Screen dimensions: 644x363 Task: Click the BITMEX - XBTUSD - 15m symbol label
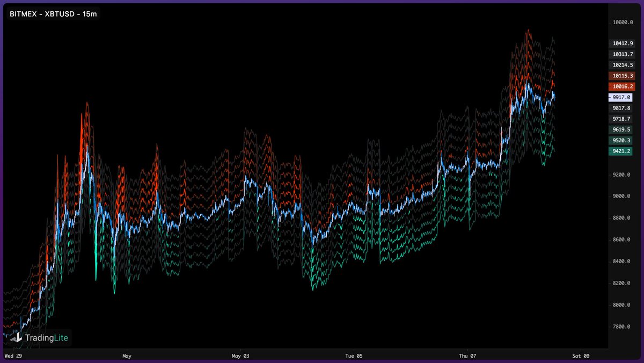(x=53, y=14)
